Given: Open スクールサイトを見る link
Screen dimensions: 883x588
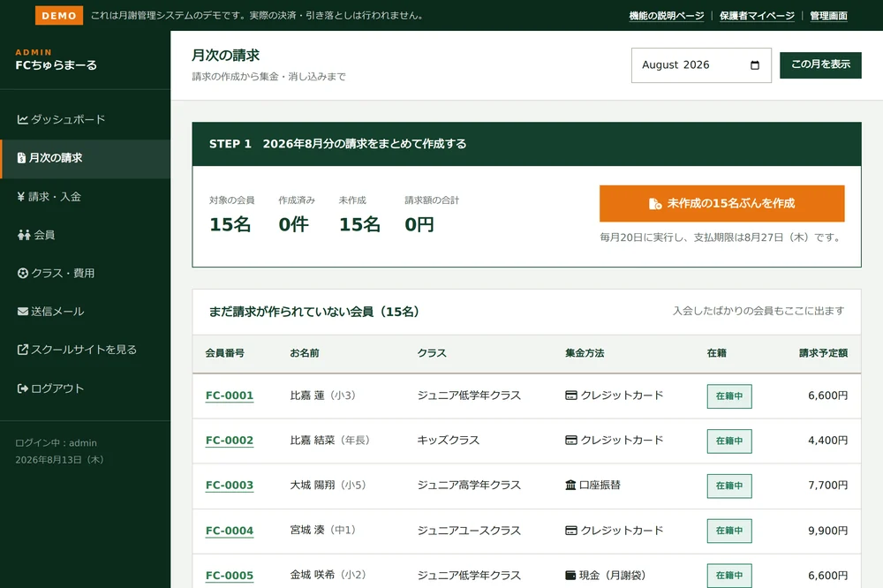Looking at the screenshot, I should click(85, 350).
